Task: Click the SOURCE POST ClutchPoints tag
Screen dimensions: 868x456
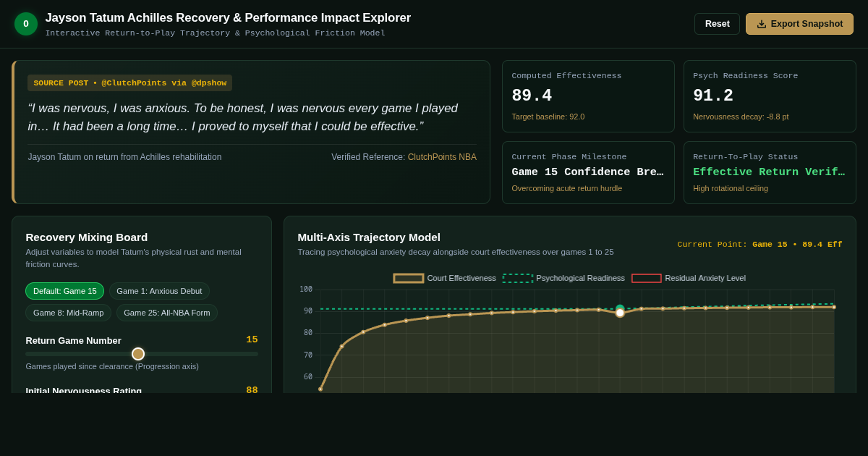Action: point(130,83)
